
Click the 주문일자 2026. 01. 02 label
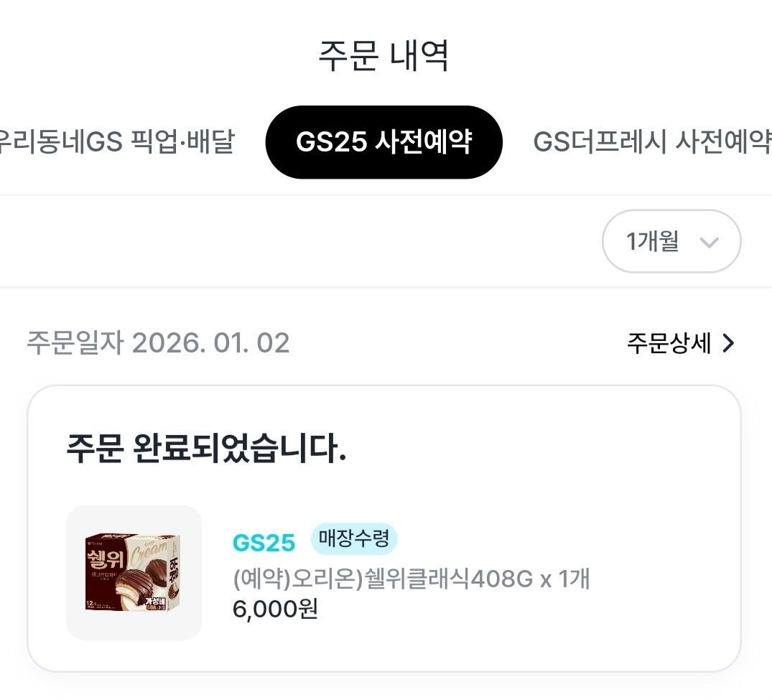[158, 343]
